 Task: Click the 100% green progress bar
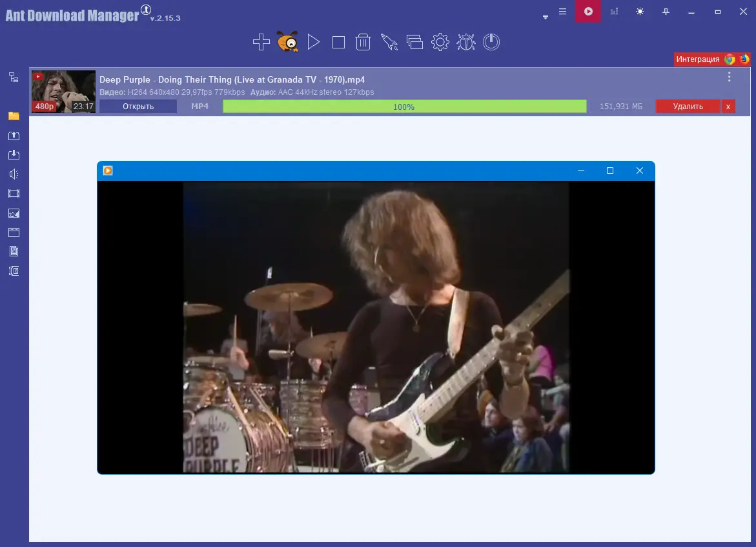(x=405, y=107)
